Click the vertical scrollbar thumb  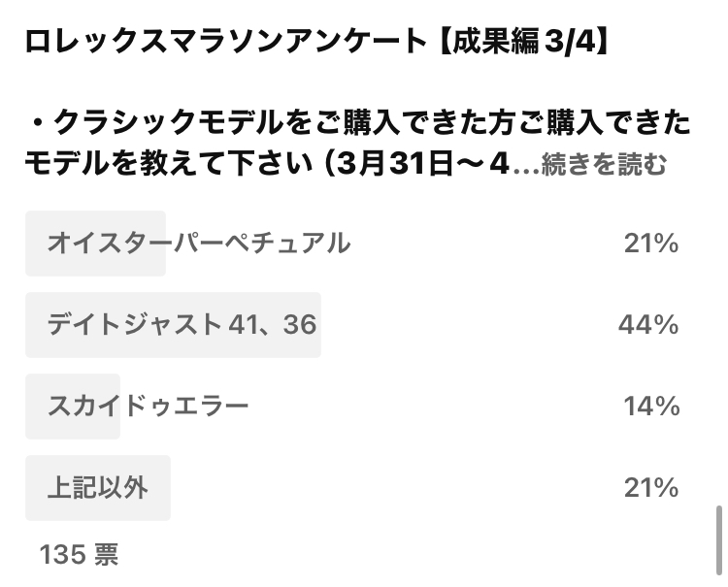pyautogui.click(x=718, y=540)
